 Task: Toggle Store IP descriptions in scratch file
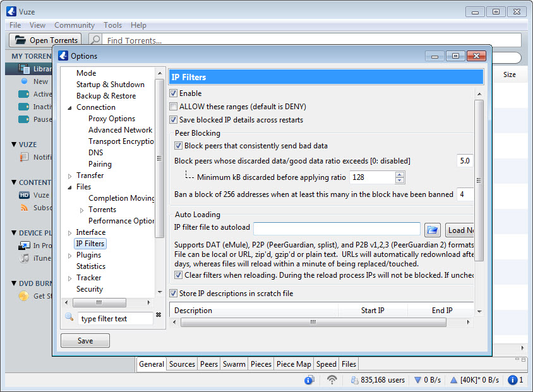[x=174, y=293]
